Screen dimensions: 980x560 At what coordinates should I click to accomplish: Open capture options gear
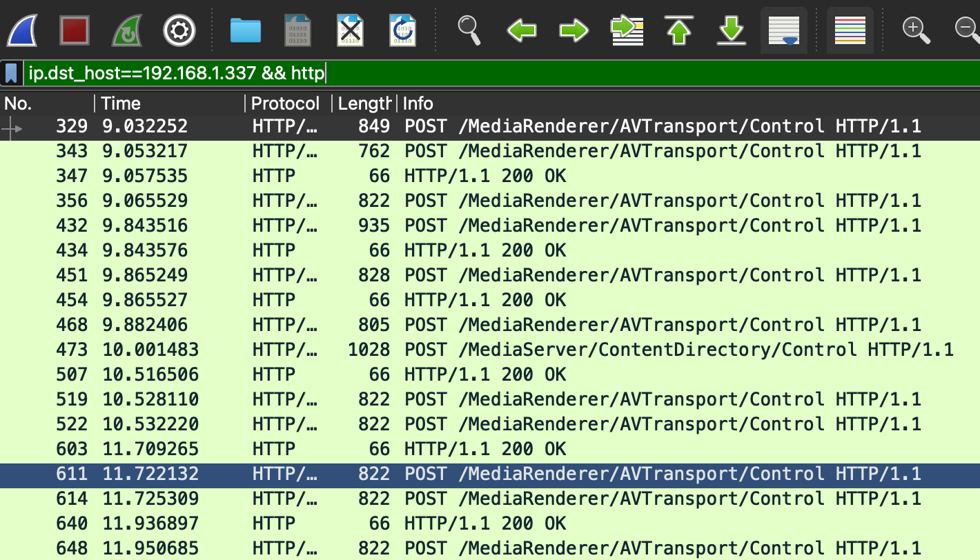pyautogui.click(x=179, y=30)
